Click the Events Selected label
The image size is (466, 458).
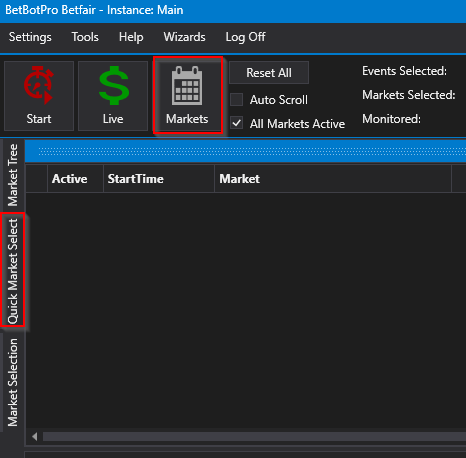click(x=404, y=71)
